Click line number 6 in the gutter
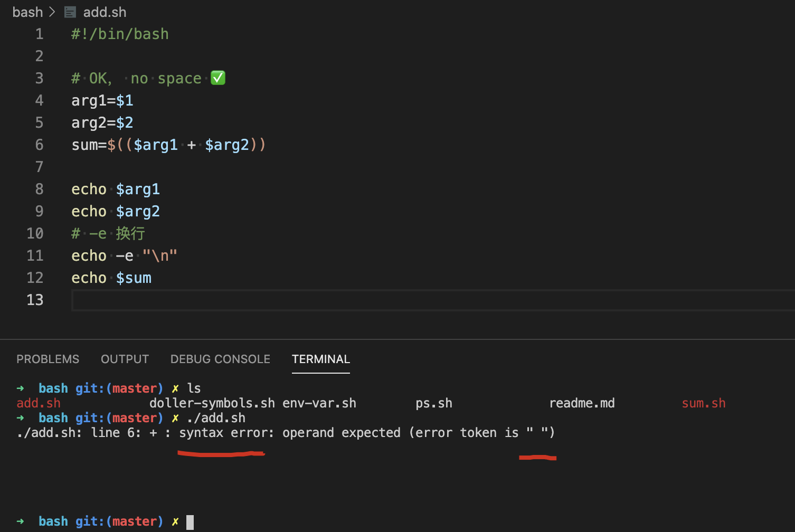The height and width of the screenshot is (532, 795). [39, 145]
